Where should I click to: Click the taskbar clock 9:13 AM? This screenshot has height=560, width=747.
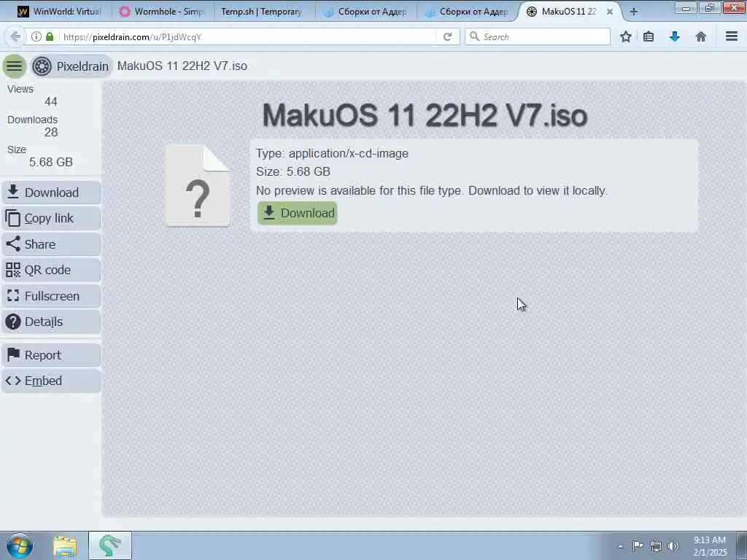(x=710, y=546)
